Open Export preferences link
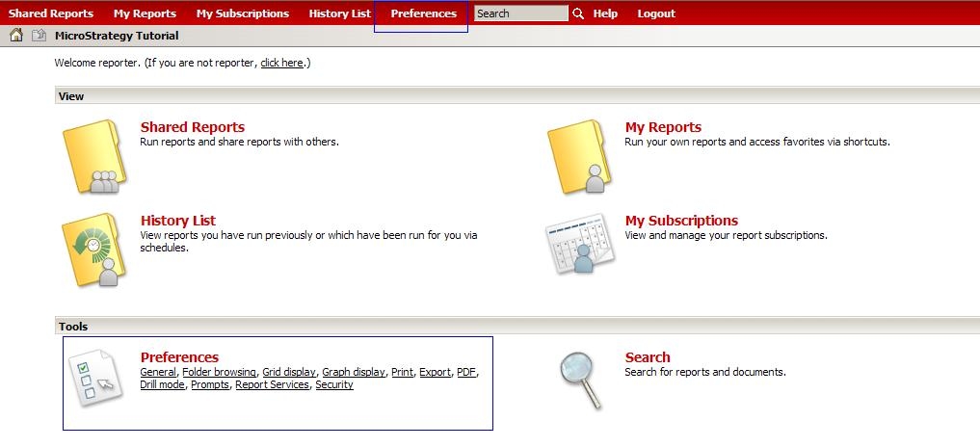The width and height of the screenshot is (980, 447). click(x=435, y=372)
